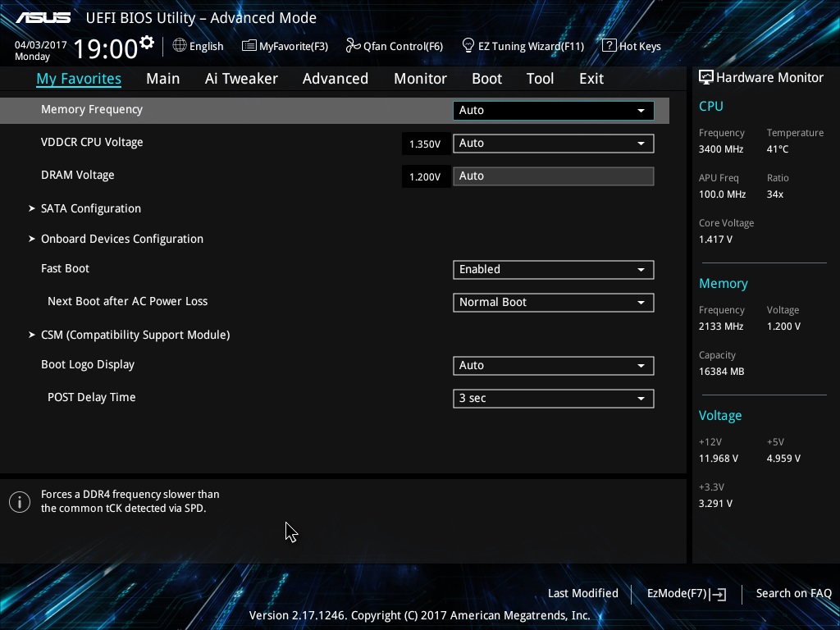Click the 1.200V DRAM voltage readout
The image size is (840, 630).
click(425, 176)
